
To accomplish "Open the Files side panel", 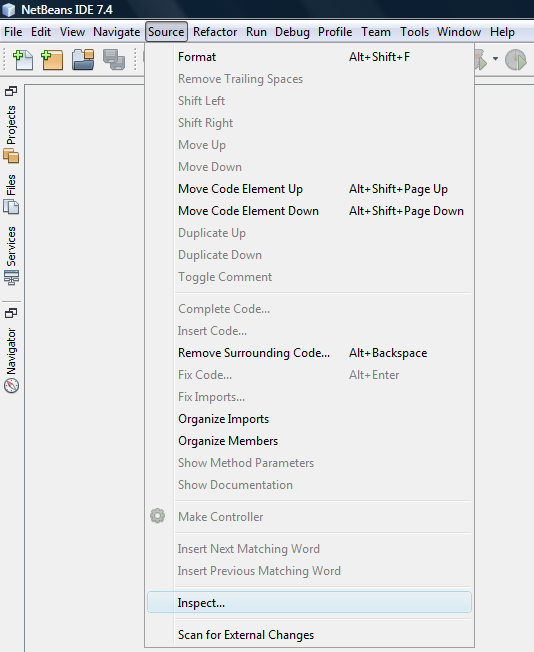I will coord(11,194).
